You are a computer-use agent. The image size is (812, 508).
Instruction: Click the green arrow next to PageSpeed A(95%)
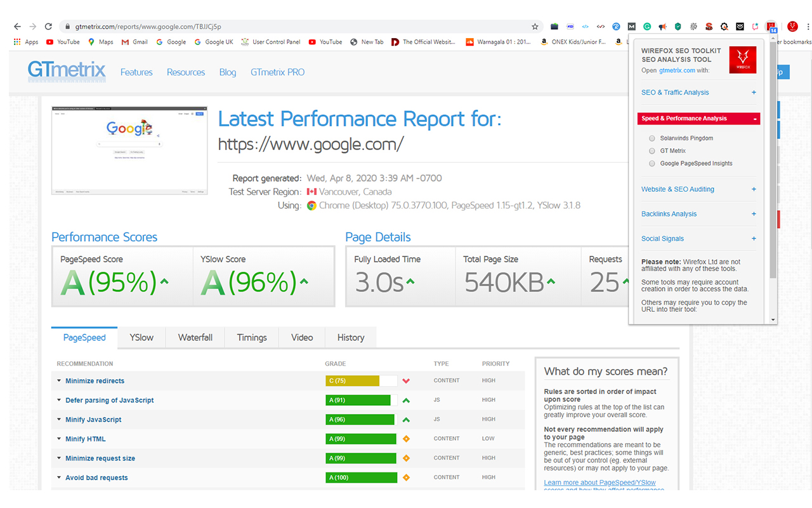pyautogui.click(x=164, y=281)
